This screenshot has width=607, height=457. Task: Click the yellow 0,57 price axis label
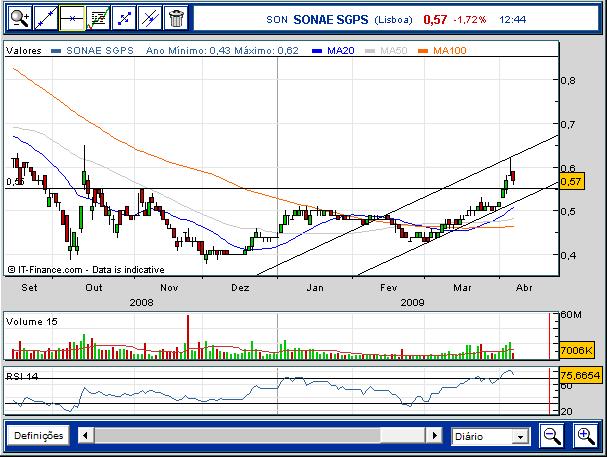[571, 181]
